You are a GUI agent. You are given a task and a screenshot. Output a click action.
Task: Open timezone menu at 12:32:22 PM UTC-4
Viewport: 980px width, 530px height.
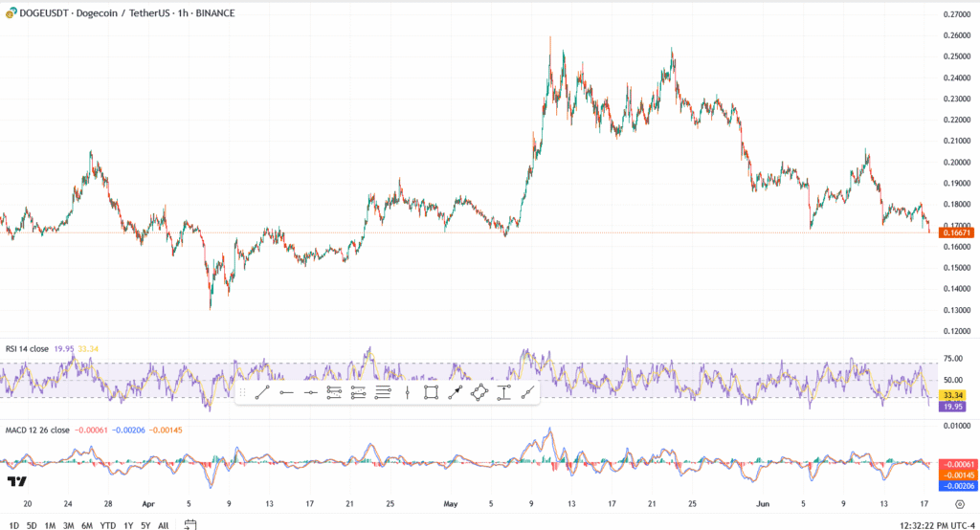click(x=937, y=525)
